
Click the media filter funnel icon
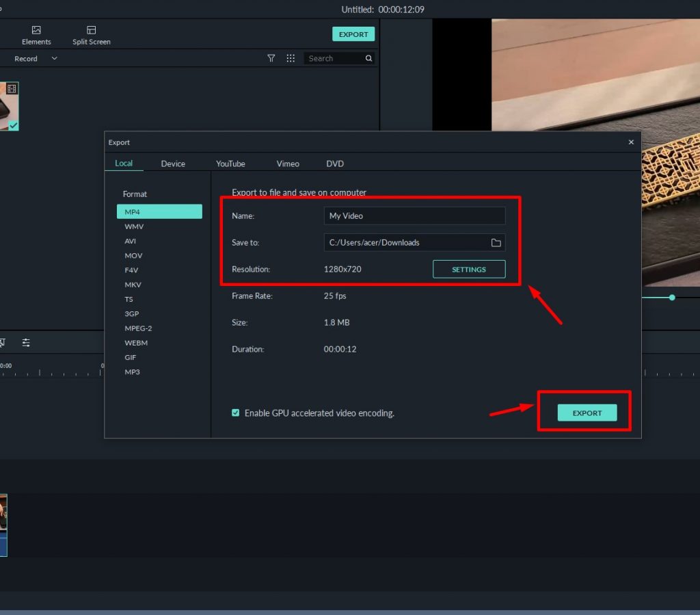coord(271,59)
